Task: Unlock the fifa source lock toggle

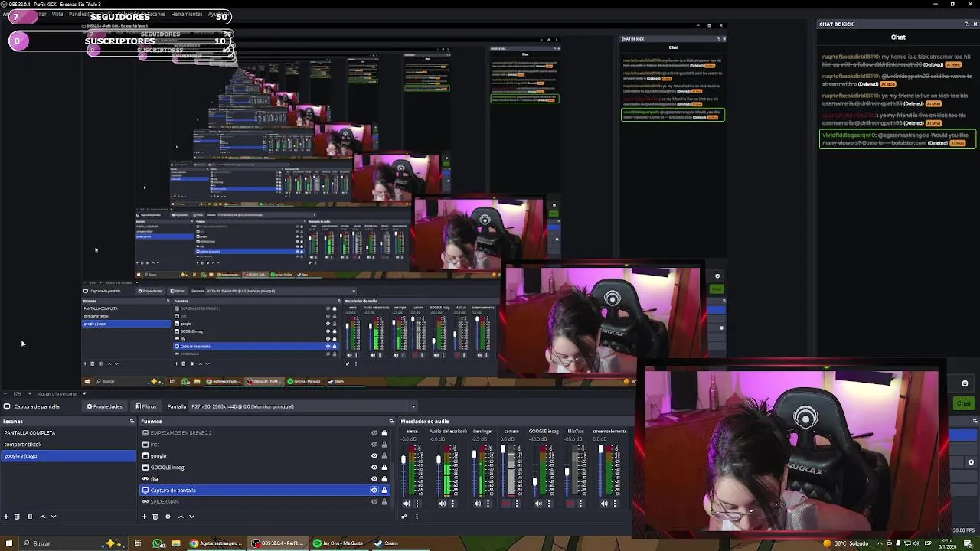Action: point(384,479)
